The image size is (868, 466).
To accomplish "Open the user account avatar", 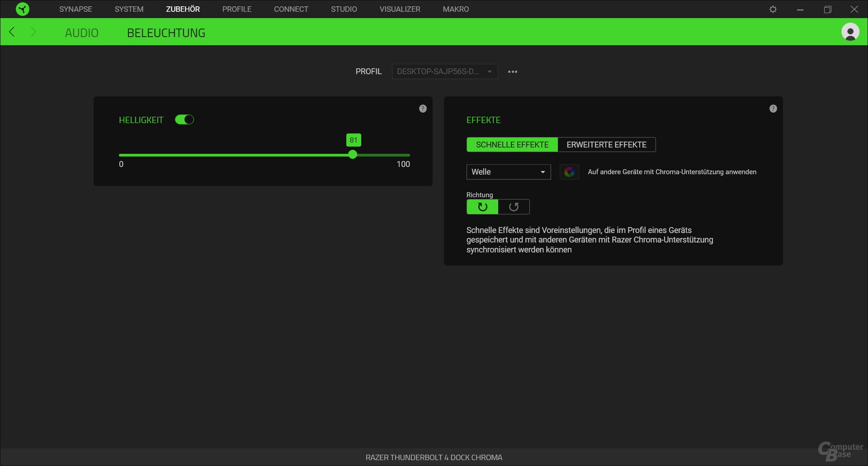I will [850, 32].
